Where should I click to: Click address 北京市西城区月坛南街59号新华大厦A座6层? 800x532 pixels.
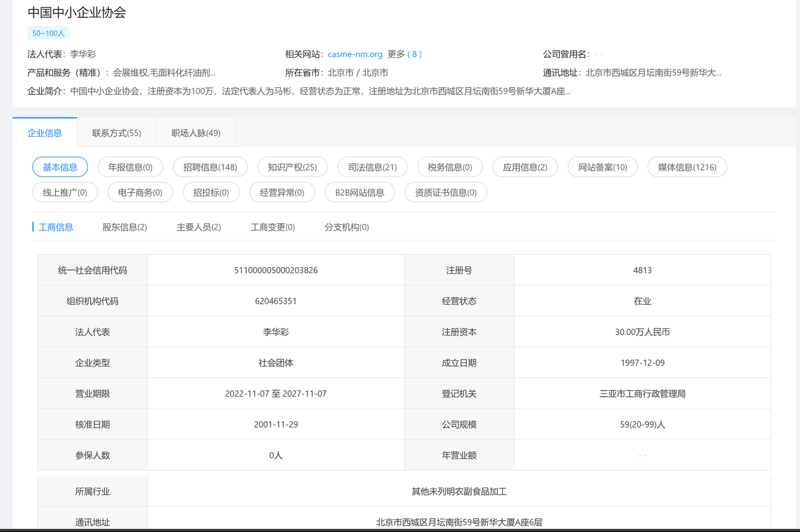click(x=459, y=522)
